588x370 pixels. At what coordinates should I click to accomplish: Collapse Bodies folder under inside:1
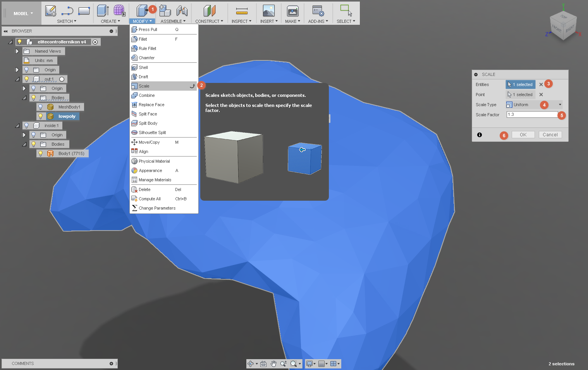point(24,144)
